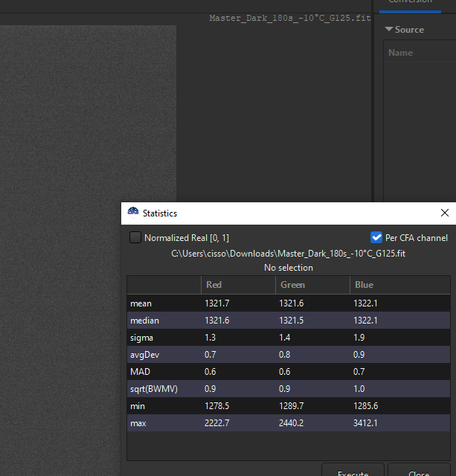The width and height of the screenshot is (456, 476).
Task: Select the Green column header
Action: pyautogui.click(x=312, y=285)
